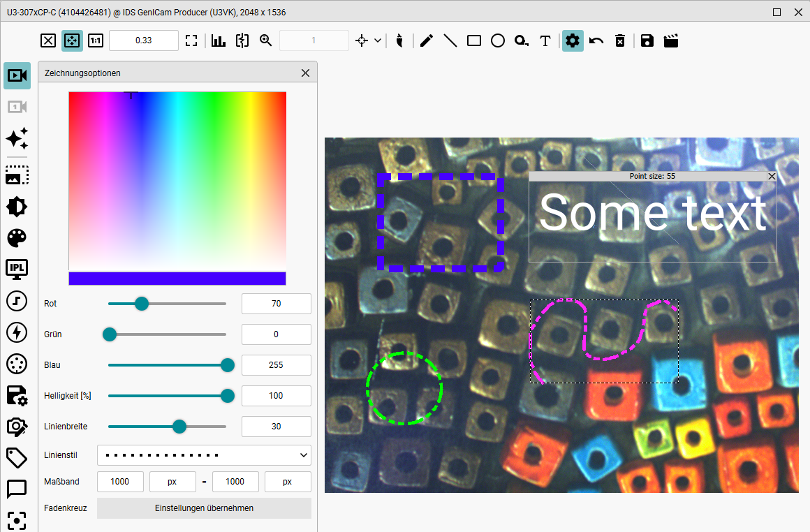Open the tag sidebar panel
The width and height of the screenshot is (810, 532).
tap(17, 457)
